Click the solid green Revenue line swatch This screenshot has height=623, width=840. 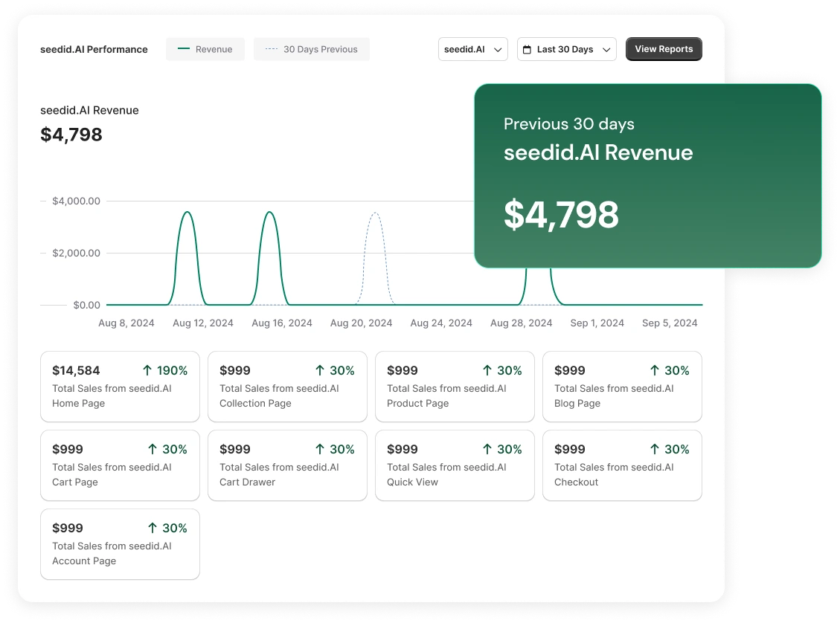pos(184,49)
